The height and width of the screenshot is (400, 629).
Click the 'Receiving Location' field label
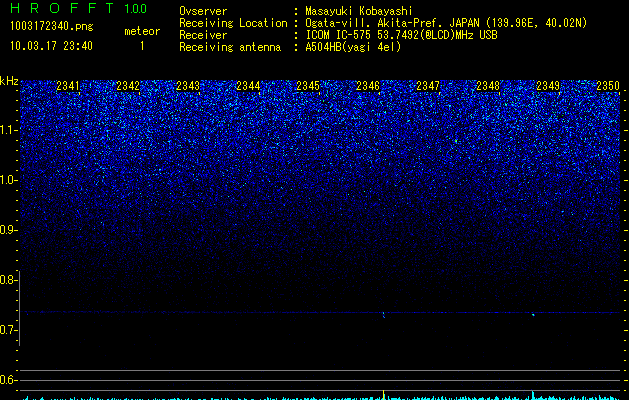pos(233,23)
